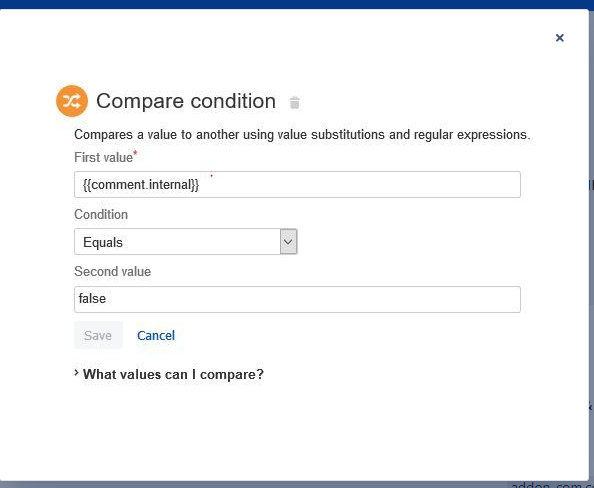This screenshot has height=488, width=594.
Task: Click the red required asterisk by First value
Action: [134, 153]
